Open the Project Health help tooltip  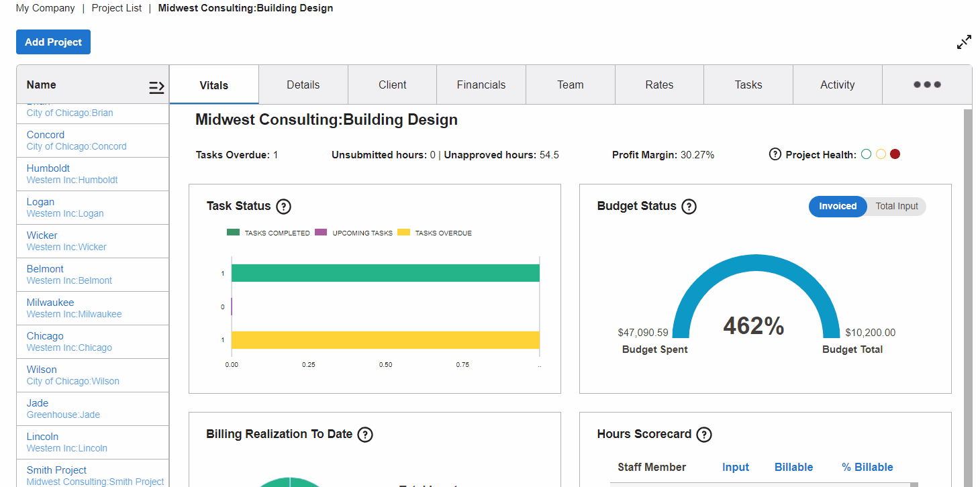pyautogui.click(x=776, y=154)
